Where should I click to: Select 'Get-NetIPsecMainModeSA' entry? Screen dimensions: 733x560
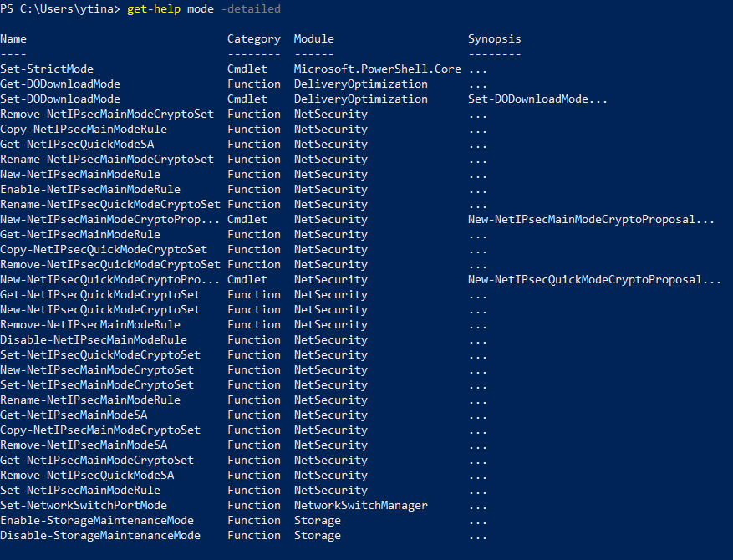point(74,415)
